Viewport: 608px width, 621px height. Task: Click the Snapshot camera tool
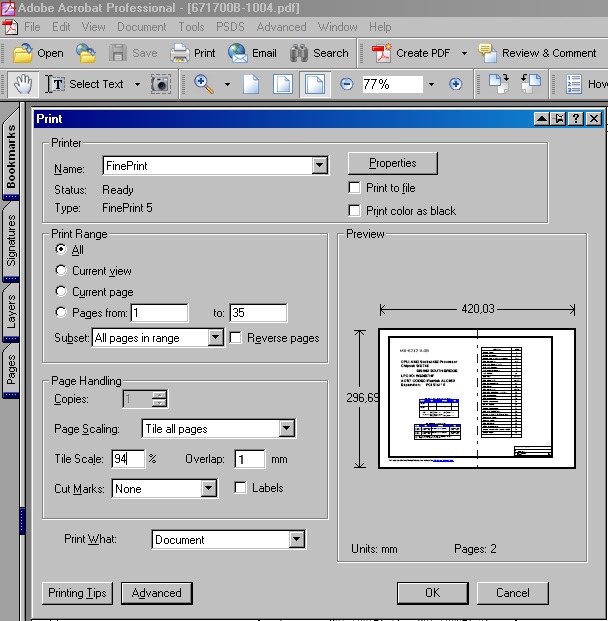coord(160,84)
